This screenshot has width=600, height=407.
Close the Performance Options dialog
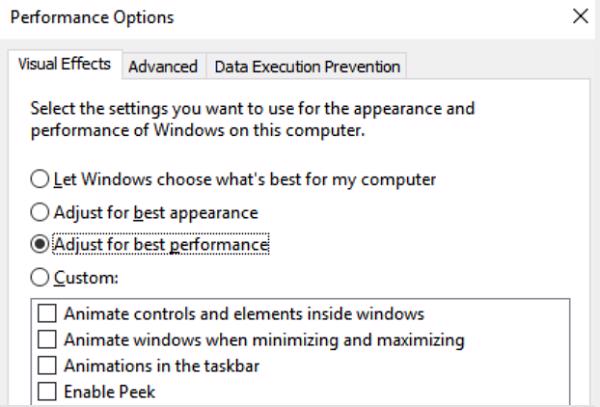pos(579,18)
